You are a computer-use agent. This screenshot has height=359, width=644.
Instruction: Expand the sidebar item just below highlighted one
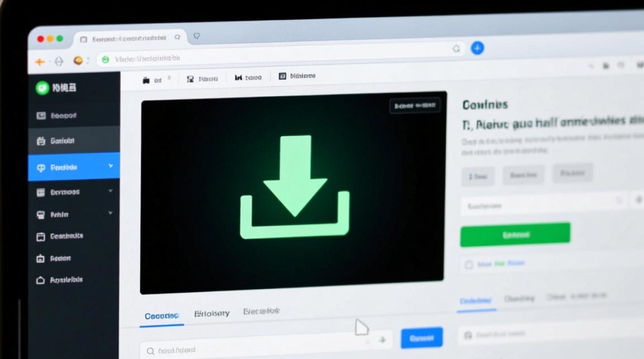(111, 191)
